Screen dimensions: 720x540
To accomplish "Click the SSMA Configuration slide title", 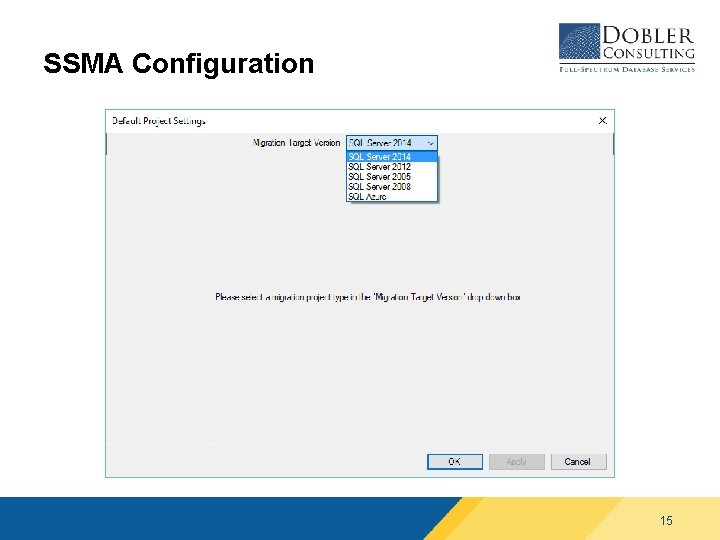I will (179, 63).
